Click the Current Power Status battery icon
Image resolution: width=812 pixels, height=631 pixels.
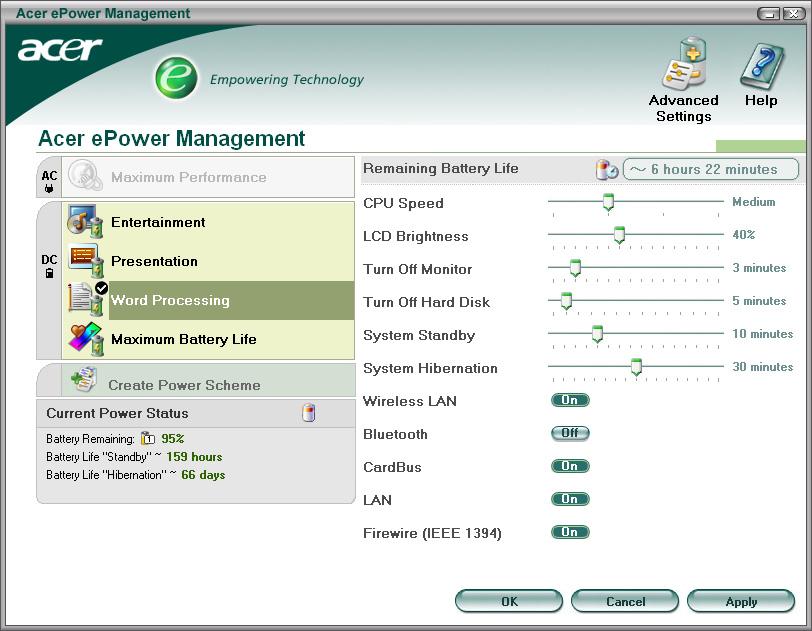coord(309,413)
